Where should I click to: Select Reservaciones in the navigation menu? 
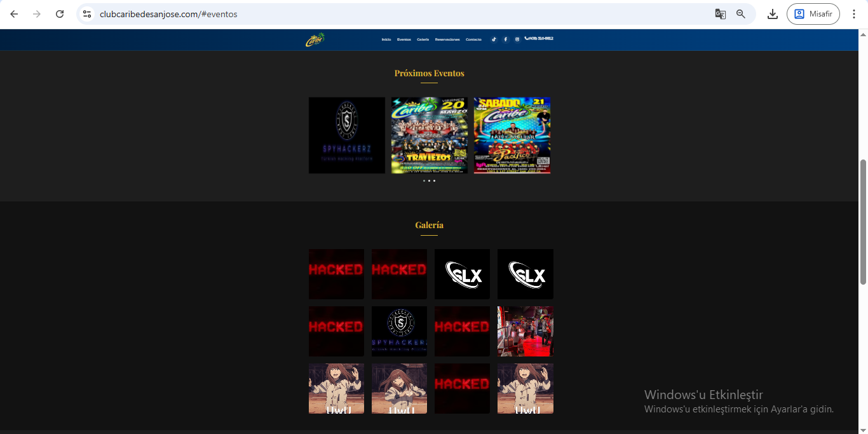point(447,39)
